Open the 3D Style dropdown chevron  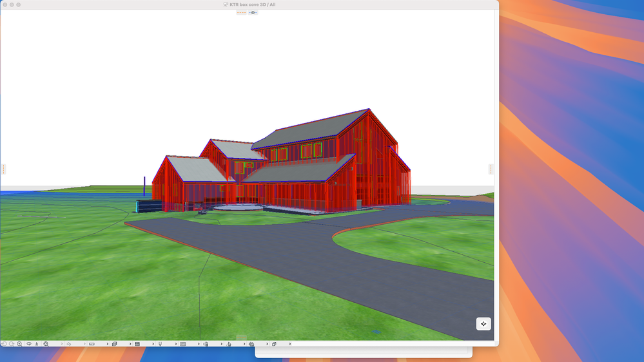coord(267,344)
